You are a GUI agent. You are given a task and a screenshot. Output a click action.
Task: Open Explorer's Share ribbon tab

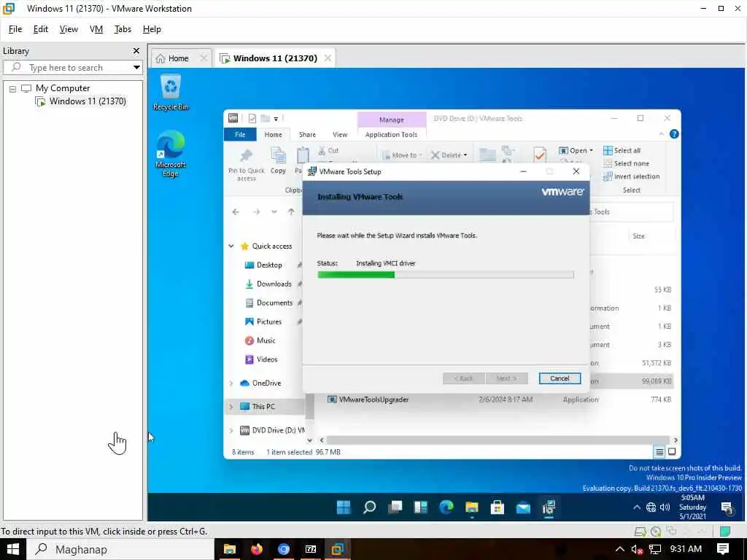tap(307, 135)
